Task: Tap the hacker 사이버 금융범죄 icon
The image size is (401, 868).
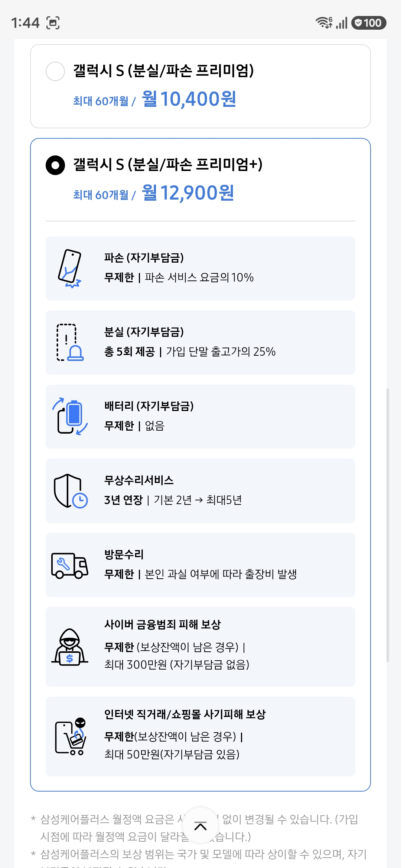Action: click(70, 647)
